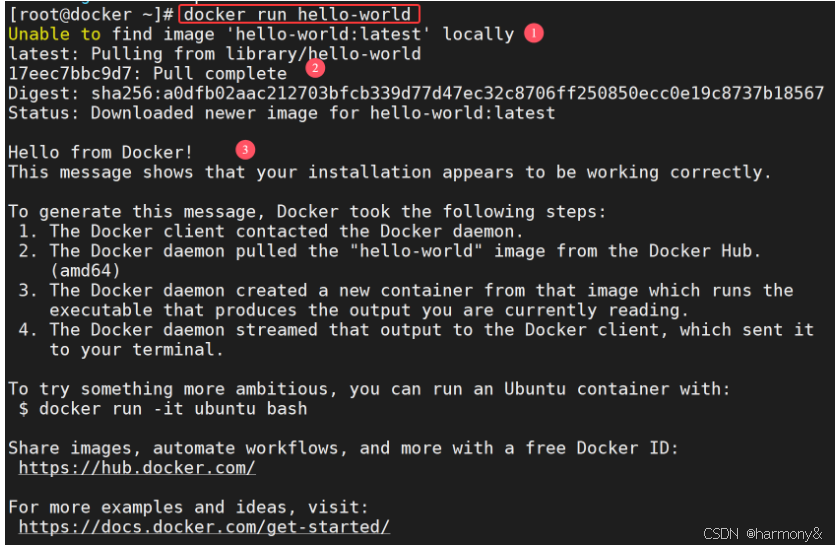Click the '(amd64)' architecture text
This screenshot has height=550, width=840.
click(85, 271)
